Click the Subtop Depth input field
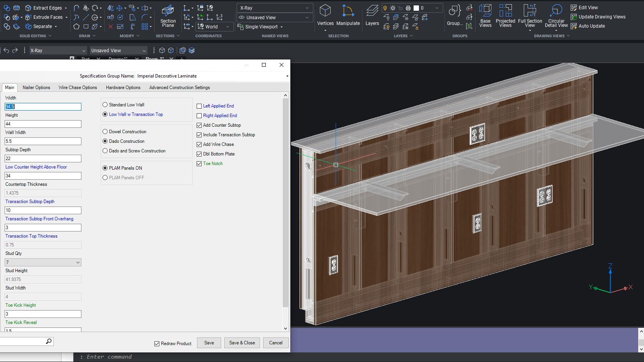This screenshot has width=644, height=362. click(x=43, y=159)
